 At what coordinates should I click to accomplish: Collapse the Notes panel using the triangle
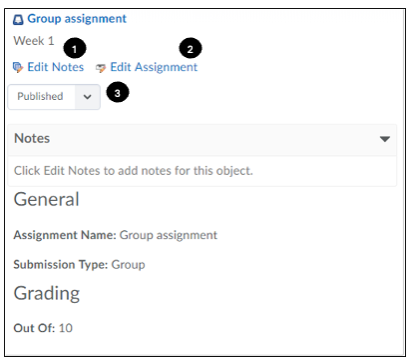[385, 139]
